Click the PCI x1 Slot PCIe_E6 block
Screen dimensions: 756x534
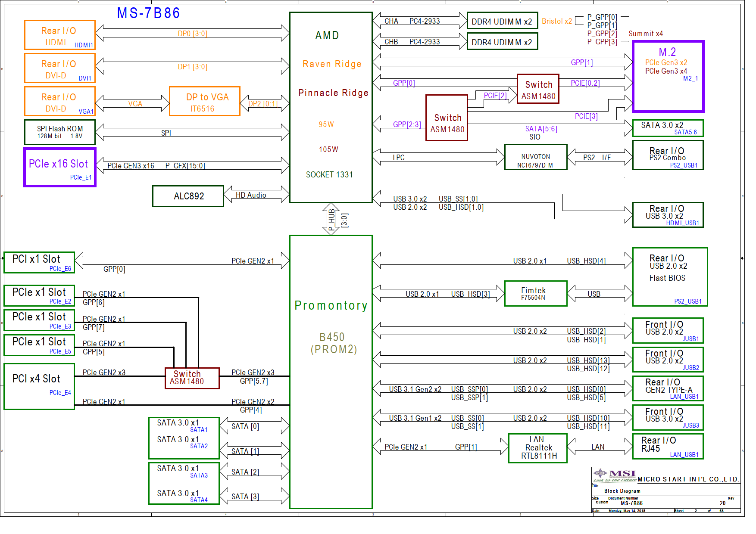39,263
